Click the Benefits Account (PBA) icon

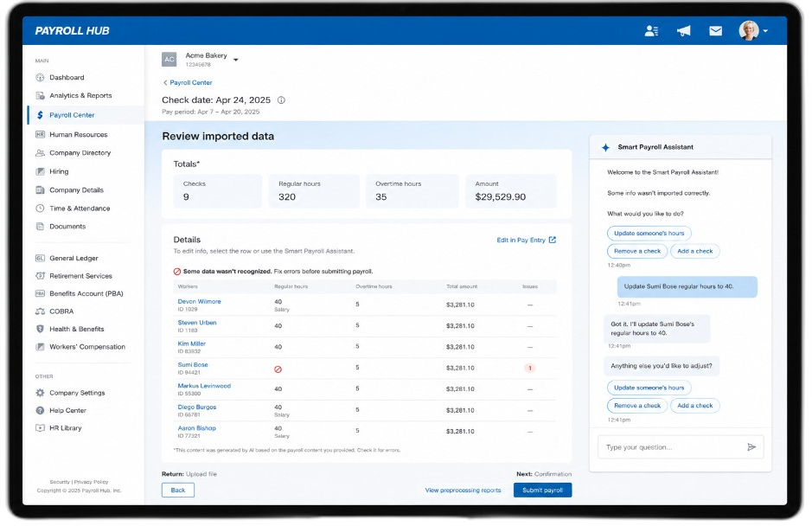coord(40,293)
